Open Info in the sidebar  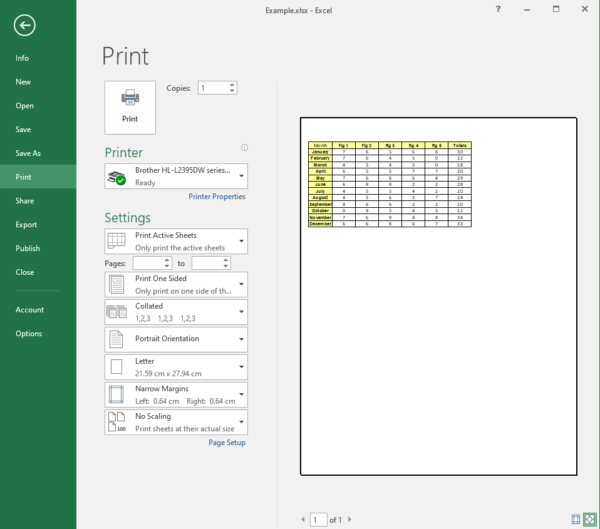tap(22, 58)
